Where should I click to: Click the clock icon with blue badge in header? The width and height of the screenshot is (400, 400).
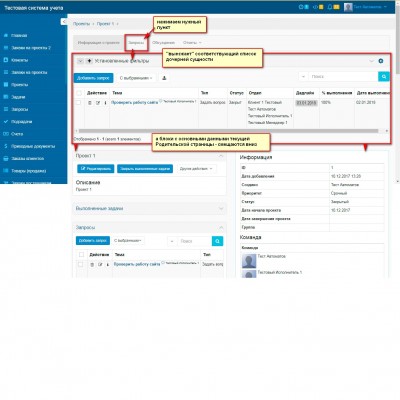pos(301,7)
